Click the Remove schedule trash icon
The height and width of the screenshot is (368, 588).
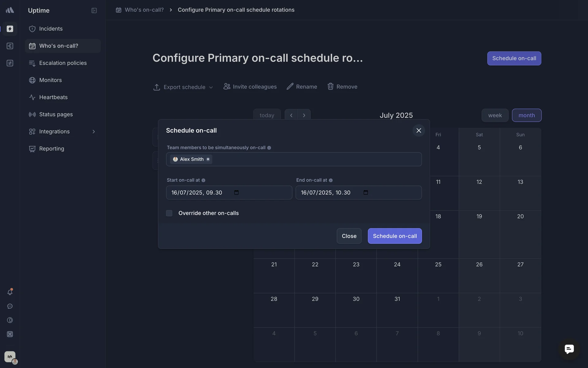330,86
